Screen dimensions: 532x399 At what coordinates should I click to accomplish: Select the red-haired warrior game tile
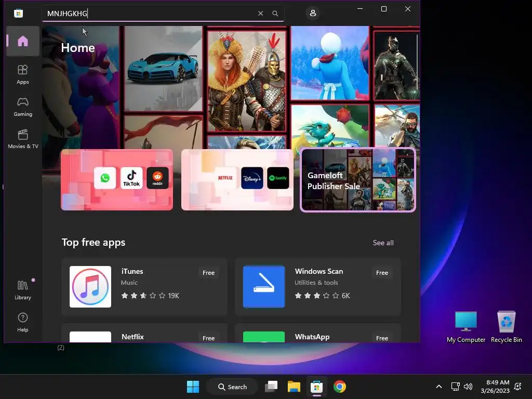247,81
